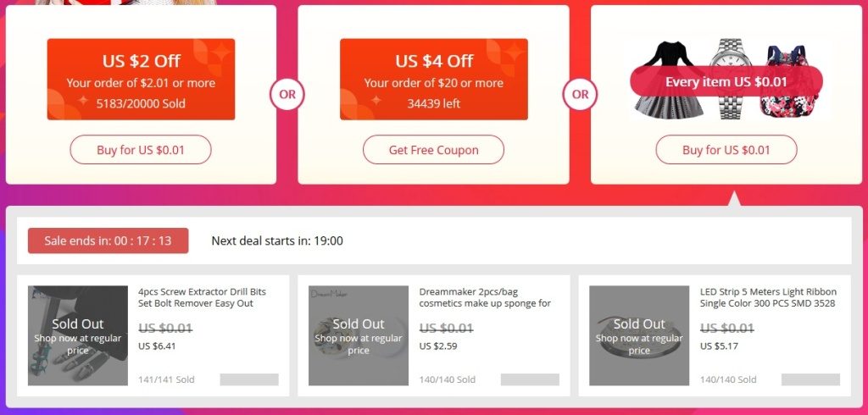Click the Sale ends in countdown badge
This screenshot has width=868, height=415.
tap(108, 241)
